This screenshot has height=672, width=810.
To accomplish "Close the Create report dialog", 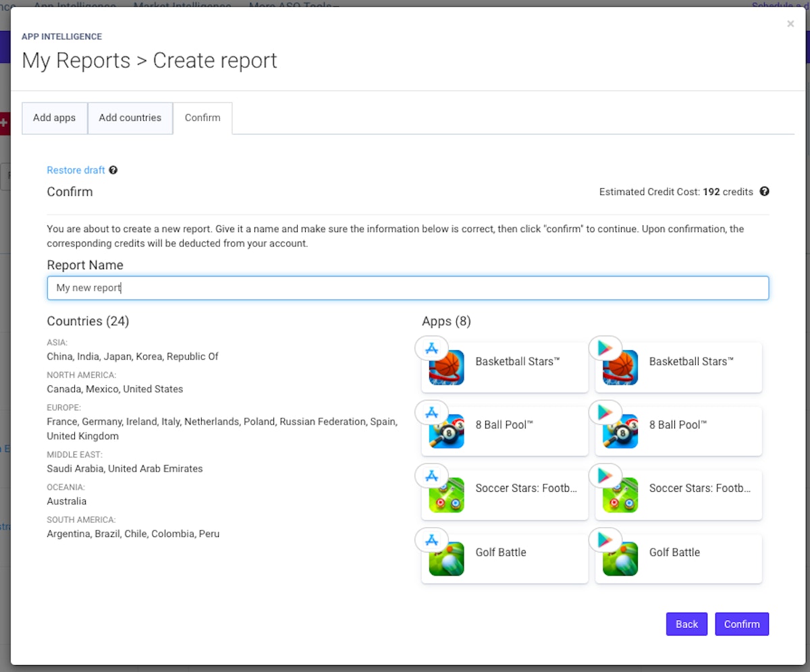I will coord(790,24).
